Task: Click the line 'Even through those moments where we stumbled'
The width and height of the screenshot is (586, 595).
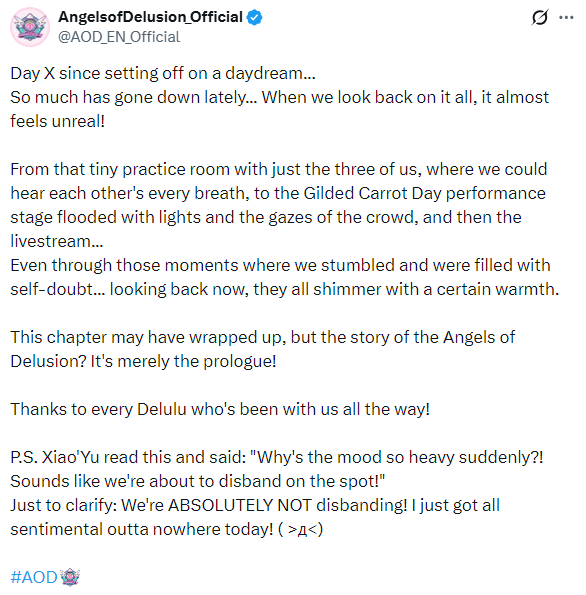Action: 280,265
